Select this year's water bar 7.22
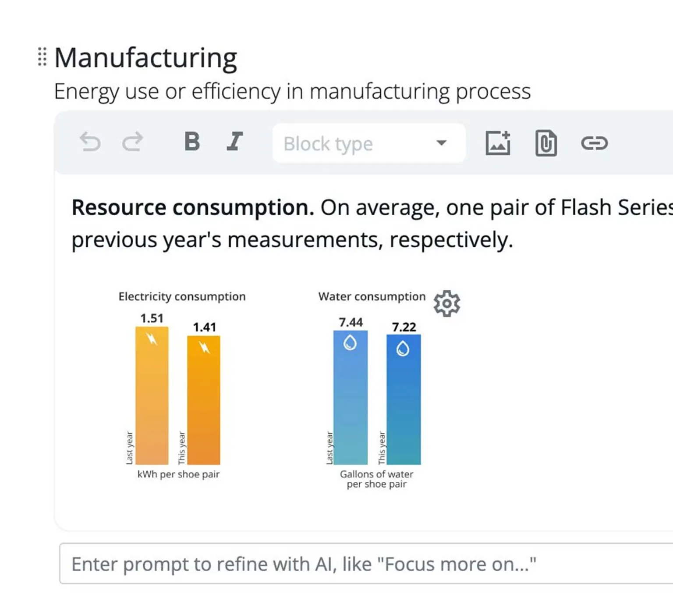 (x=404, y=399)
